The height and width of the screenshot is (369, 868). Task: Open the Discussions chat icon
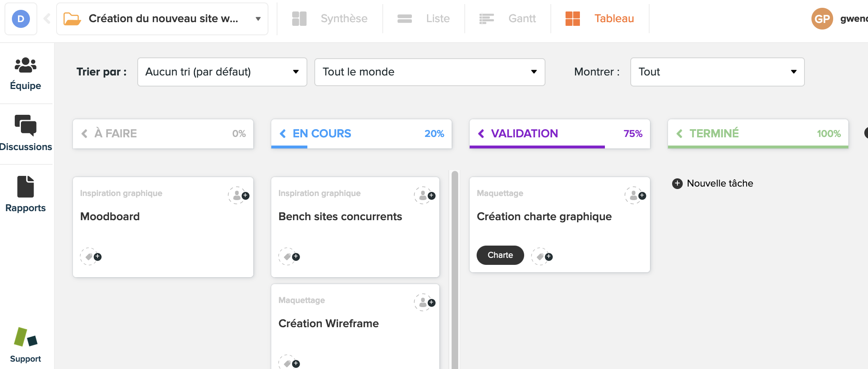[25, 133]
